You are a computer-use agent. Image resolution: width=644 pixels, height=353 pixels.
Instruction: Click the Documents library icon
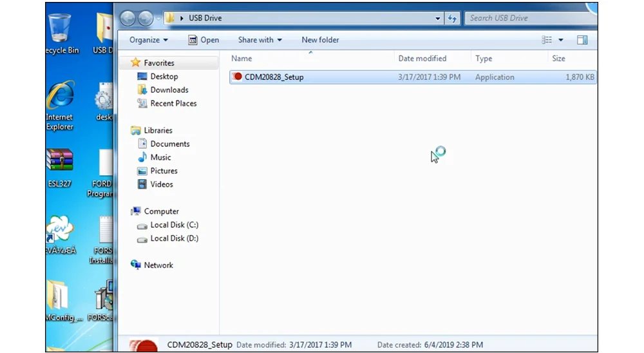142,144
